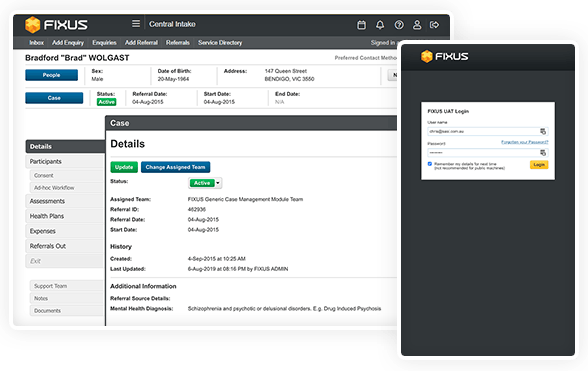Click the FIXUS Generic Case Management Module Team text
Image resolution: width=588 pixels, height=371 pixels.
coord(245,199)
